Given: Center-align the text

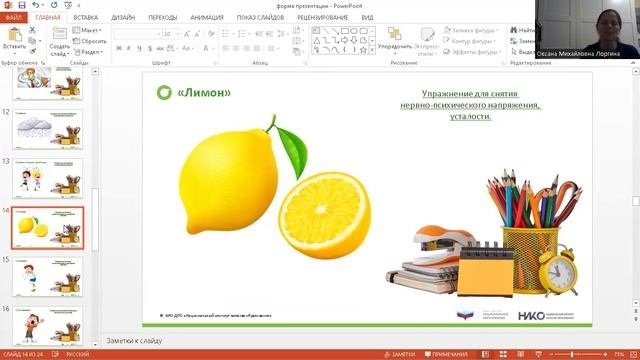Looking at the screenshot, I should 236,48.
